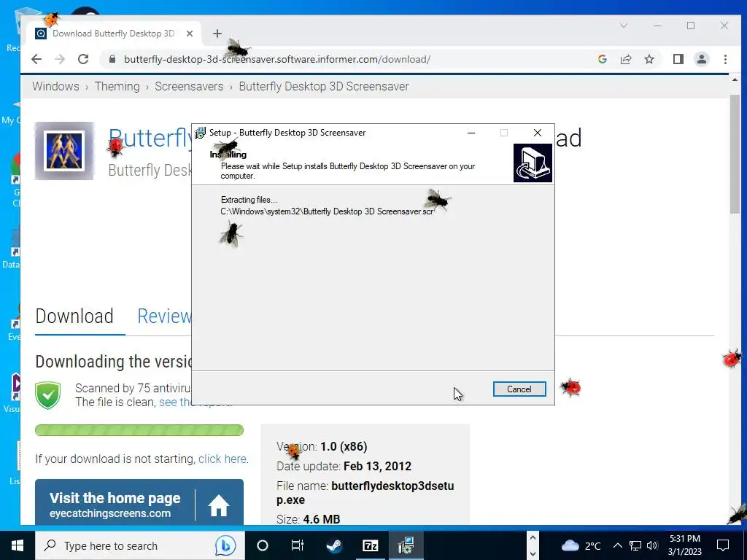This screenshot has height=560, width=747.
Task: Open the Windows breadcrumb link
Action: (55, 86)
